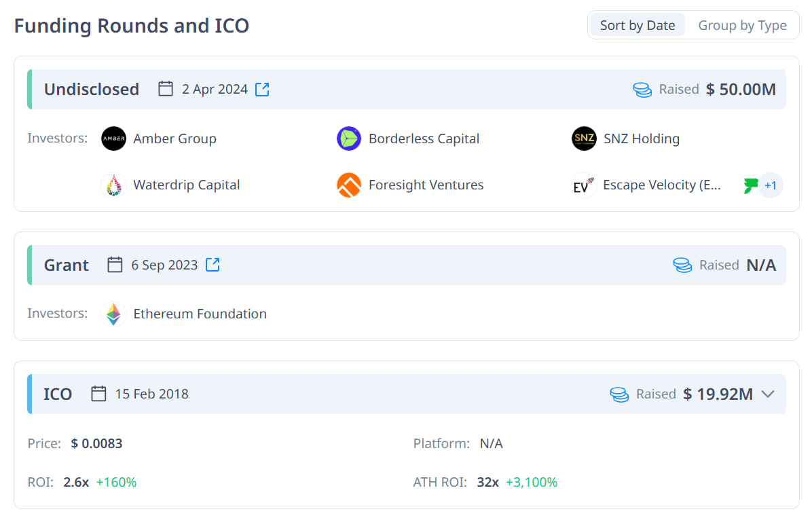The image size is (812, 520).
Task: Open the Foresight Ventures investor link
Action: 426,185
